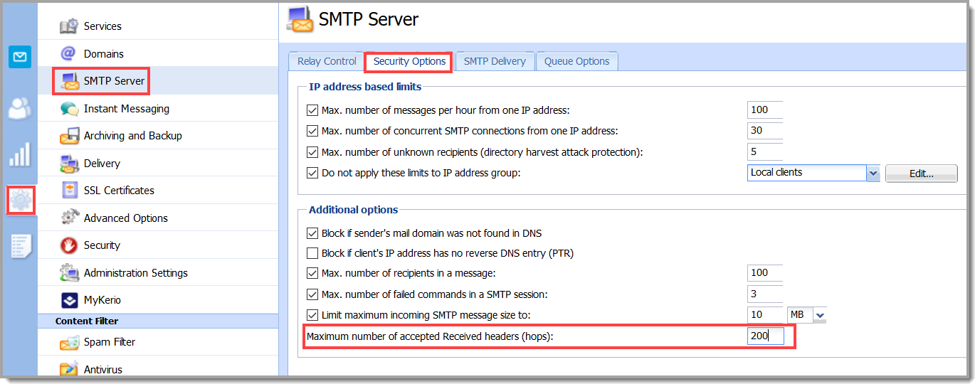Toggle max messages per hour checkbox

point(312,110)
